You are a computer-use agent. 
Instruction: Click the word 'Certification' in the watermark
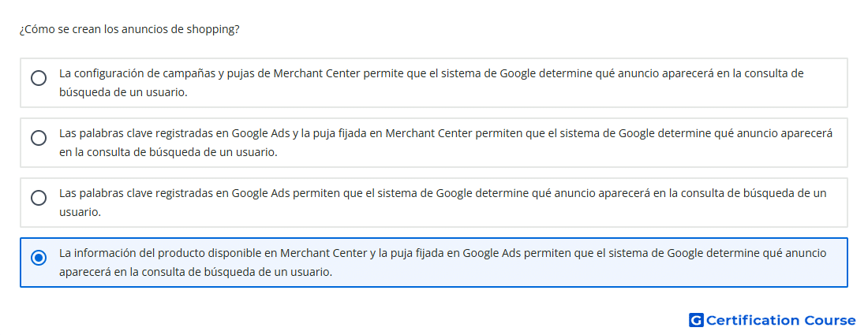(x=753, y=320)
